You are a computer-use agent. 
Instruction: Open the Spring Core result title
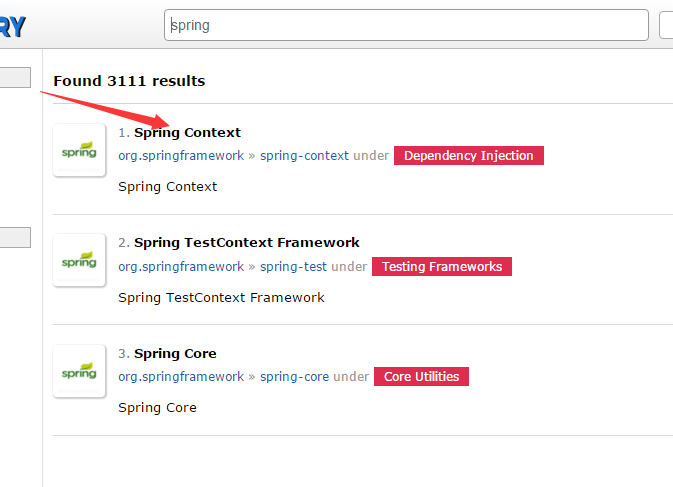(175, 354)
